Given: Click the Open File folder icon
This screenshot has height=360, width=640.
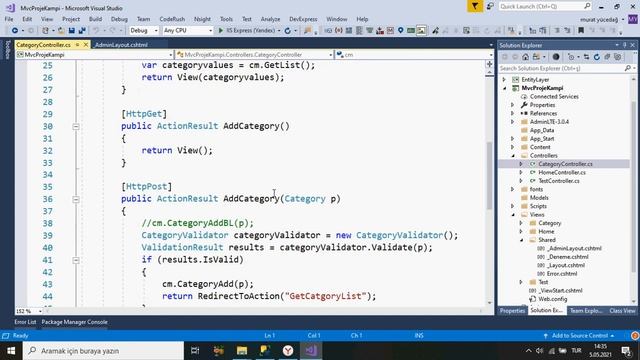Looking at the screenshot, I should coord(61,31).
